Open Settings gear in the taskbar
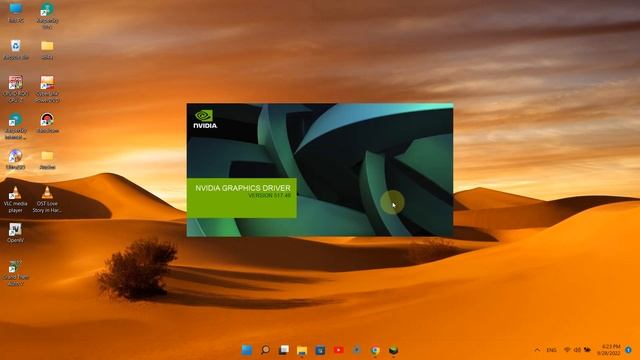The image size is (640, 360). 357,350
